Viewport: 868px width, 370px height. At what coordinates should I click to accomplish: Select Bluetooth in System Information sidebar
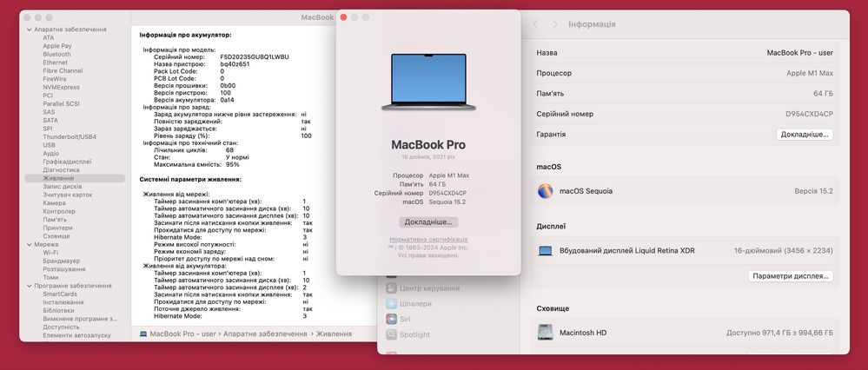click(x=57, y=54)
